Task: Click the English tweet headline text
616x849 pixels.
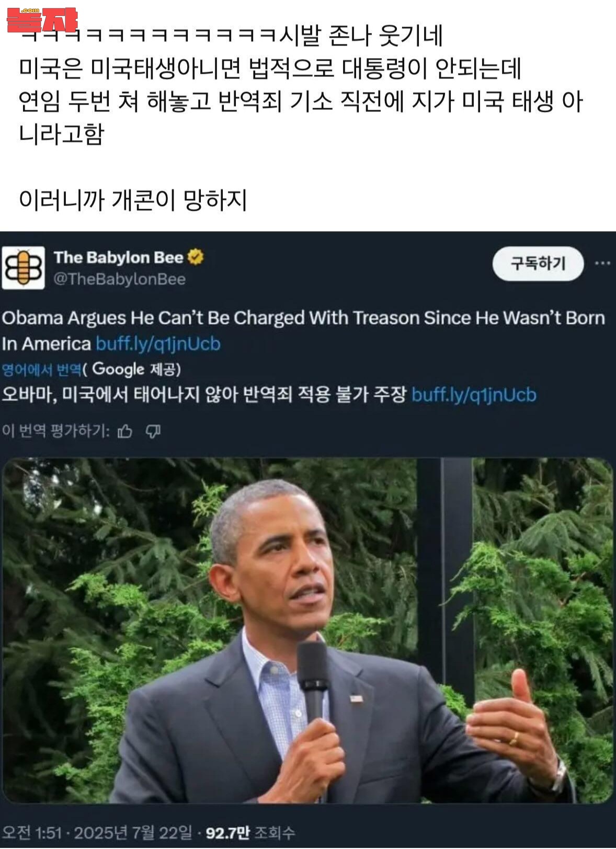Action: click(x=303, y=331)
